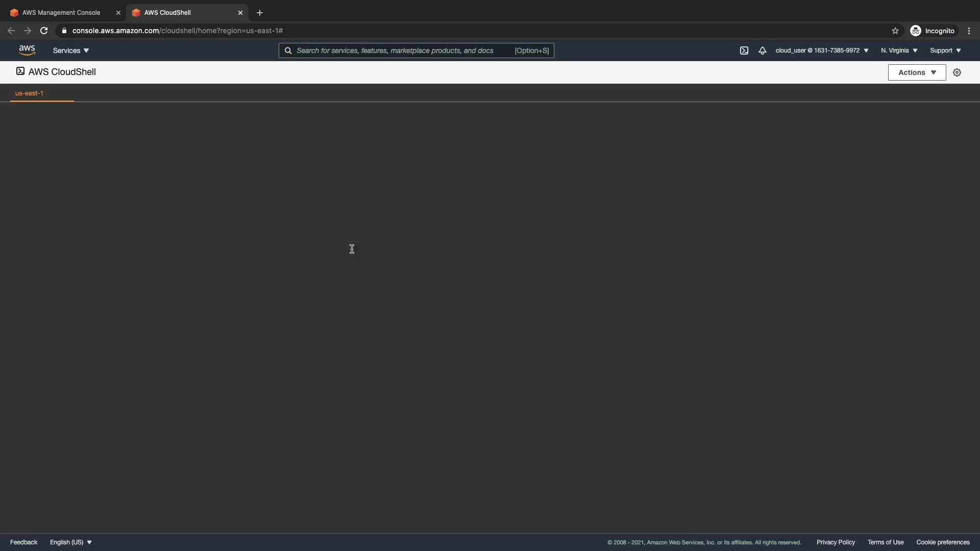This screenshot has width=980, height=551.
Task: Switch to AWS Management Console tab
Action: coord(61,13)
